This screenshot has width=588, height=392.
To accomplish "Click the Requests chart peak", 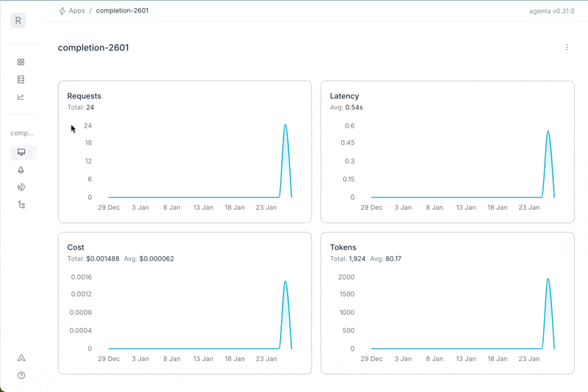I will click(285, 126).
